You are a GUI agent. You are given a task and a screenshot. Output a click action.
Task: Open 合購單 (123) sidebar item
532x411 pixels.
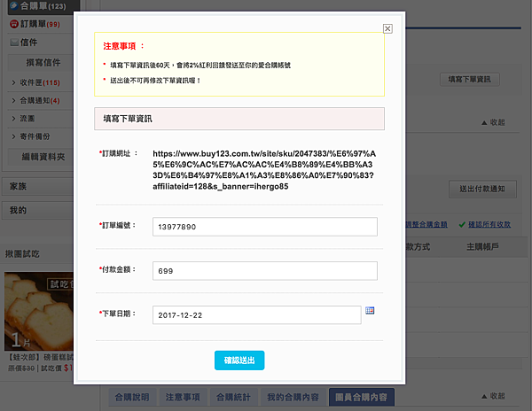click(x=43, y=6)
